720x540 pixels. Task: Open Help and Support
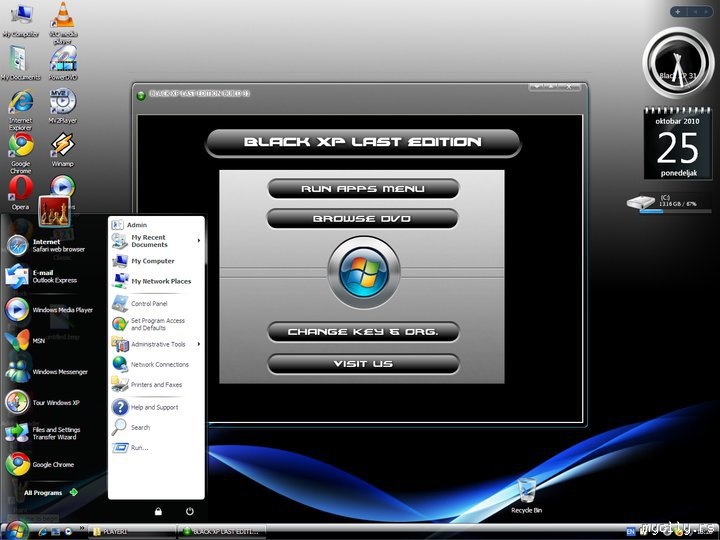pos(145,407)
